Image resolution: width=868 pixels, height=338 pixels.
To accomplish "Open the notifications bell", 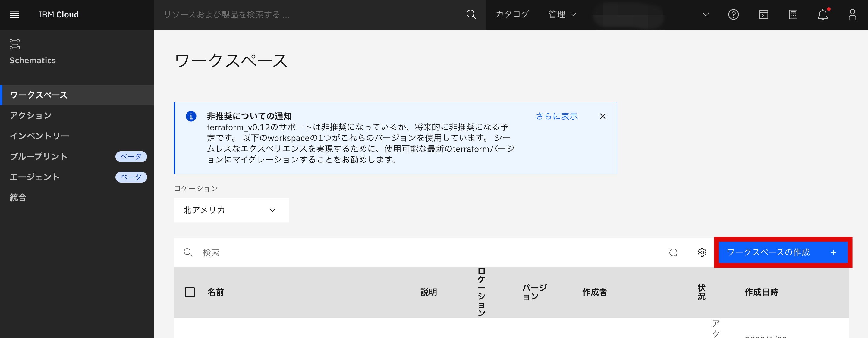I will click(823, 14).
